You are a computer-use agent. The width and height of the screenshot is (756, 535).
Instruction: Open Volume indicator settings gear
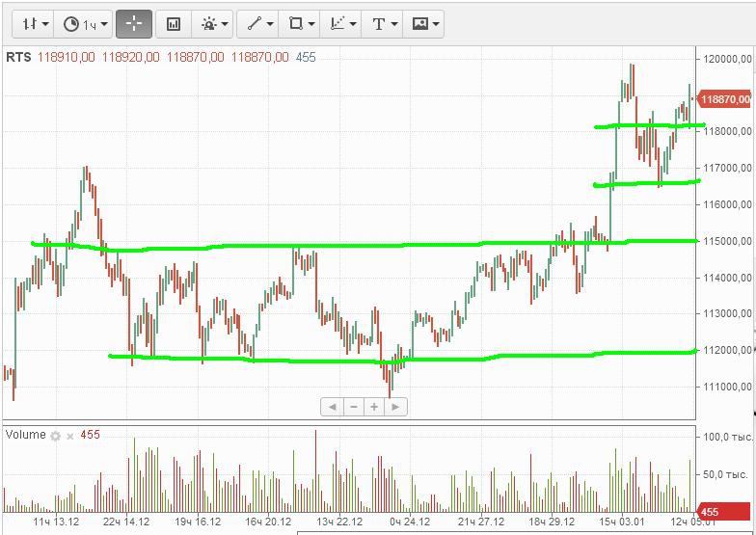[x=56, y=436]
